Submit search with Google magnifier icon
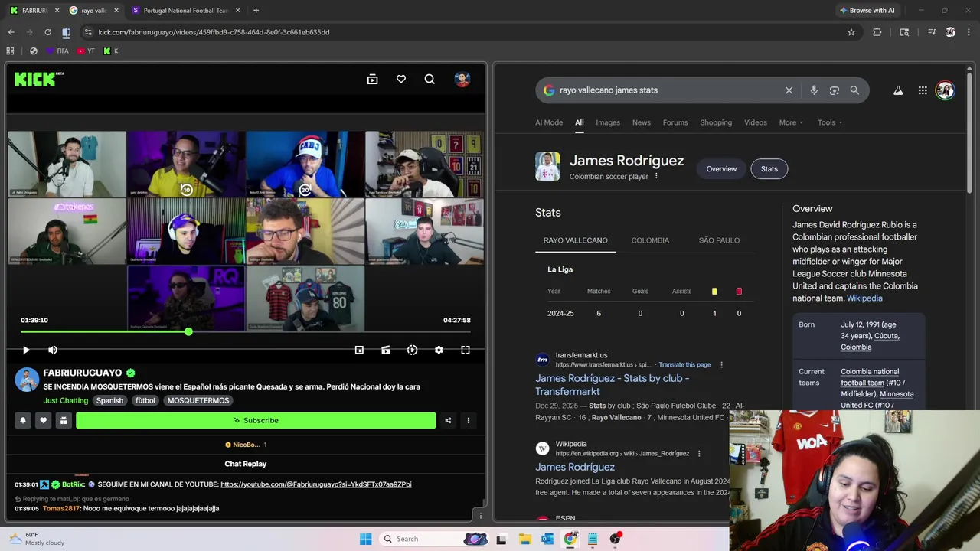980x551 pixels. click(854, 90)
